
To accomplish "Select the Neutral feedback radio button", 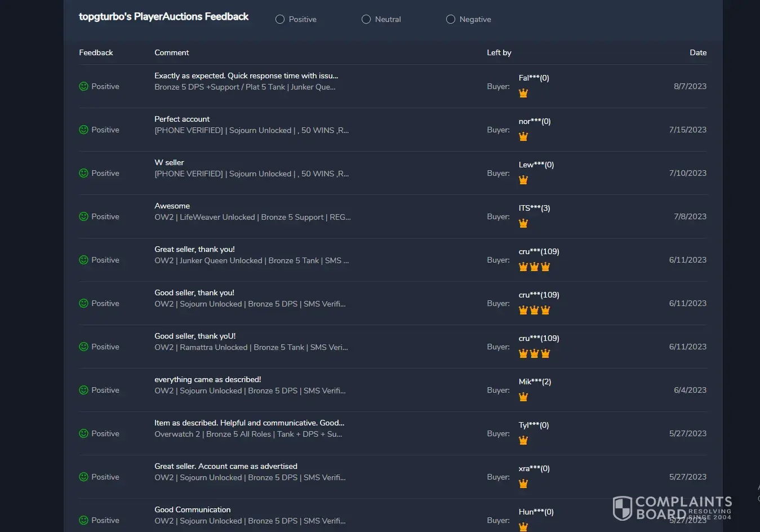I will pyautogui.click(x=366, y=20).
